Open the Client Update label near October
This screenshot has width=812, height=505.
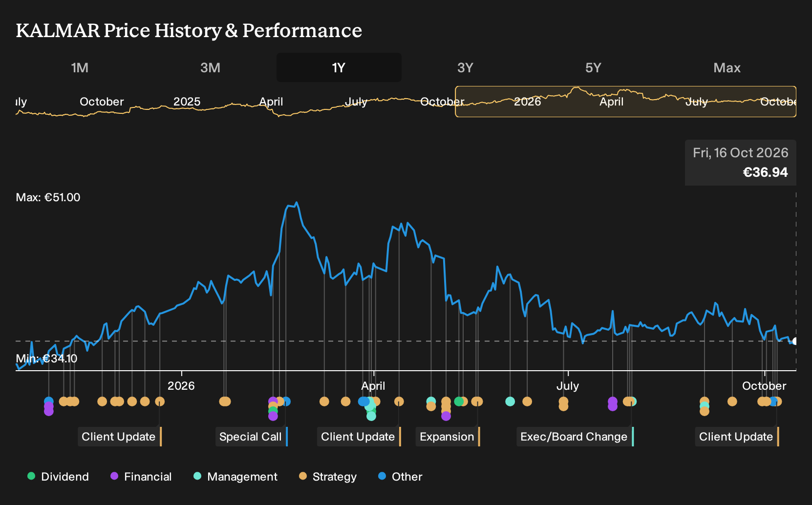click(x=737, y=437)
